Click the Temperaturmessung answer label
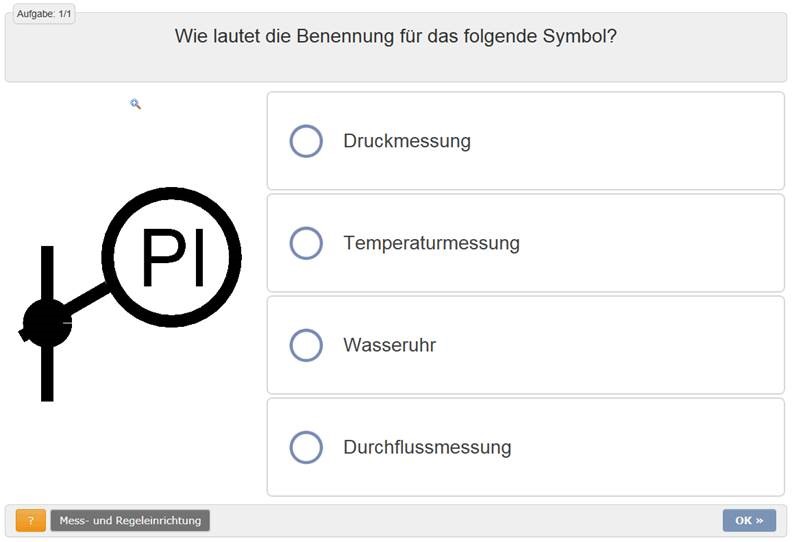This screenshot has height=542, width=792. pyautogui.click(x=431, y=243)
